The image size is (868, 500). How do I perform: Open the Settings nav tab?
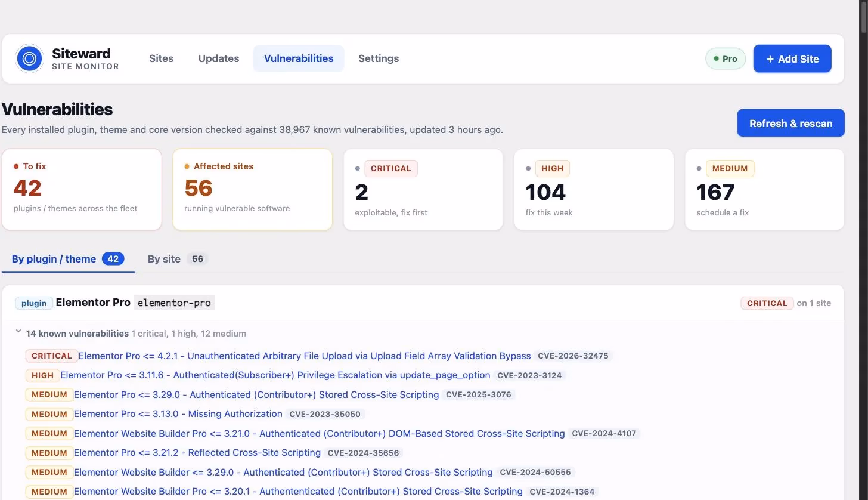(x=379, y=58)
